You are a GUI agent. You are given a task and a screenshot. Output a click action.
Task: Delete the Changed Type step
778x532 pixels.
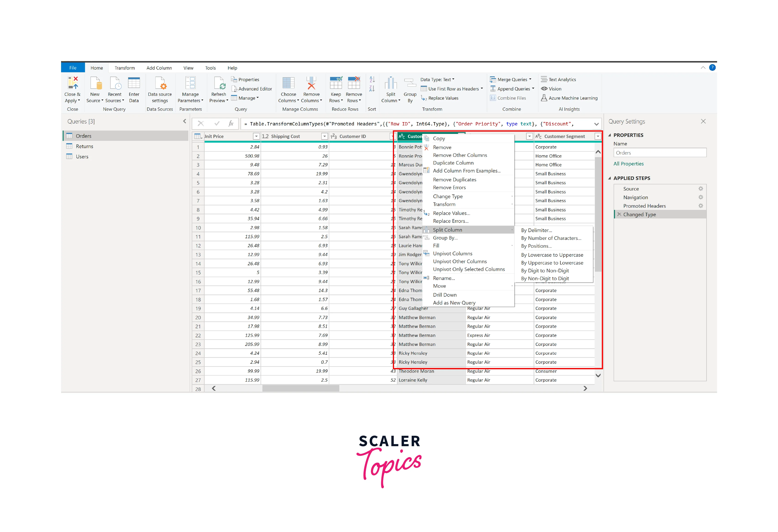[619, 215]
